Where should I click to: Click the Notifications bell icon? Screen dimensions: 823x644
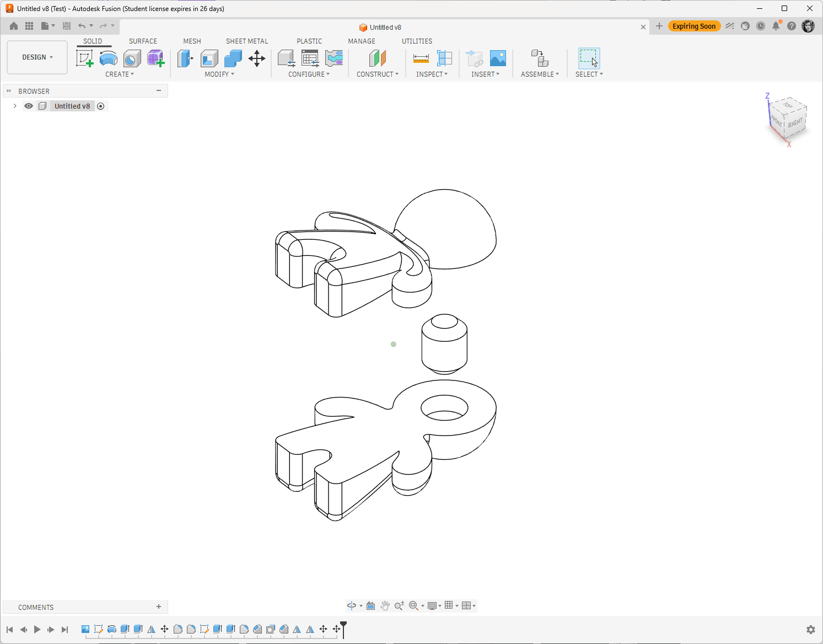click(776, 26)
